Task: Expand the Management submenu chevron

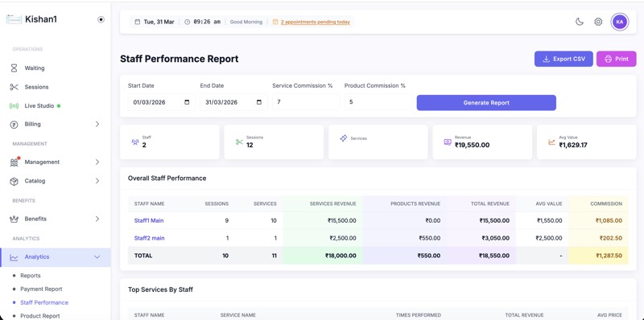Action: coord(97,162)
